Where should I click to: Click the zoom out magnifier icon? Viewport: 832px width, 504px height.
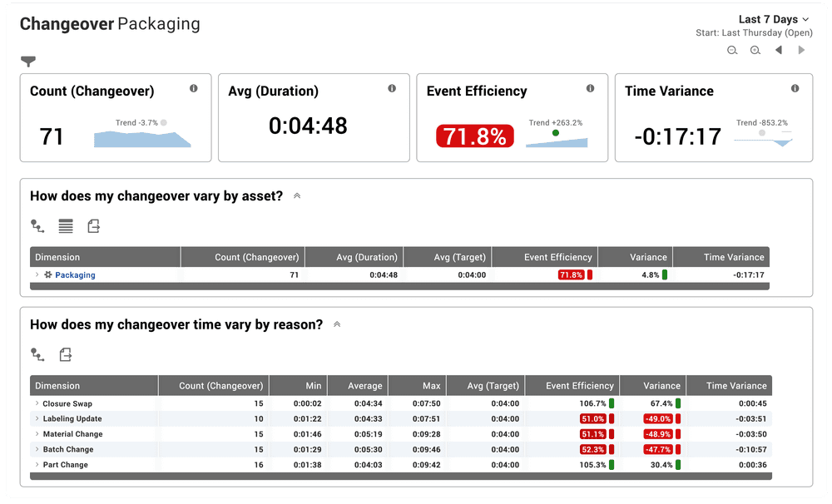click(732, 51)
